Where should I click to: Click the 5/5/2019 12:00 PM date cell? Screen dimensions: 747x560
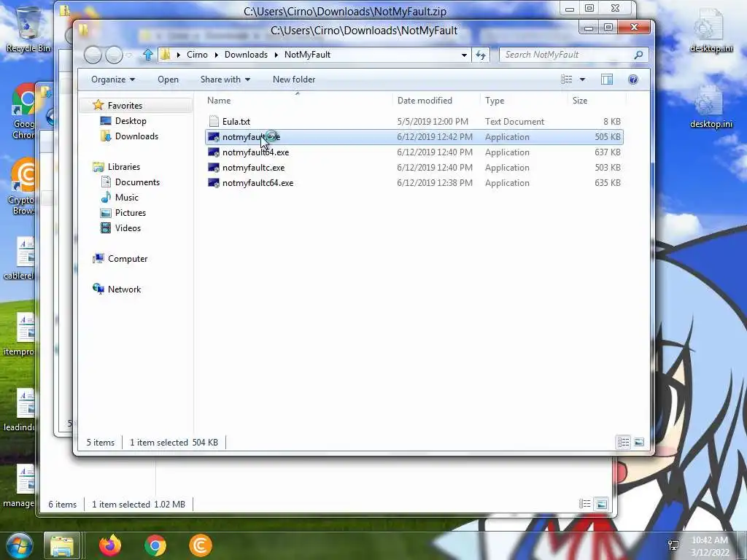[433, 122]
